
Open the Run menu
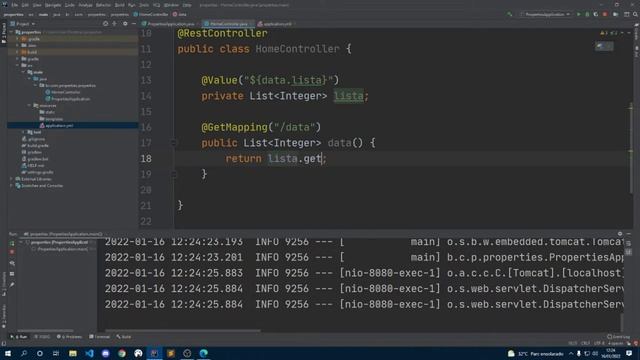131,5
